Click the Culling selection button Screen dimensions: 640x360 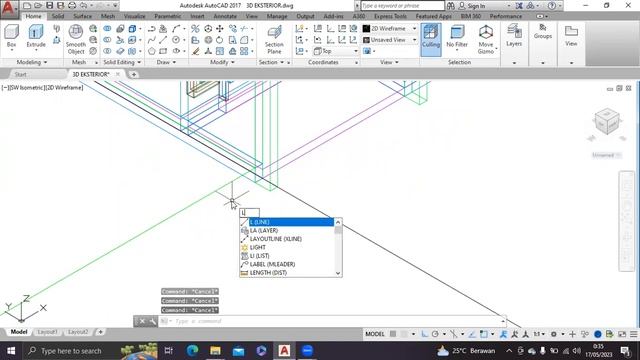click(431, 39)
